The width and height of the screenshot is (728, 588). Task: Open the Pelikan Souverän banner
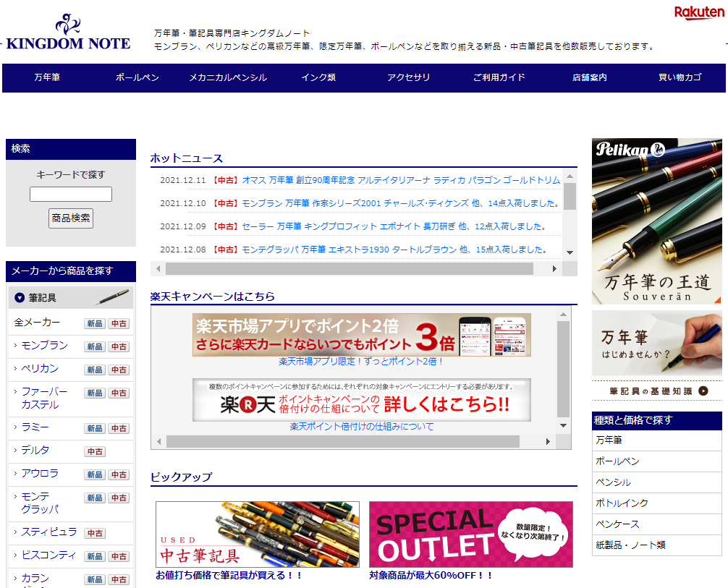656,221
